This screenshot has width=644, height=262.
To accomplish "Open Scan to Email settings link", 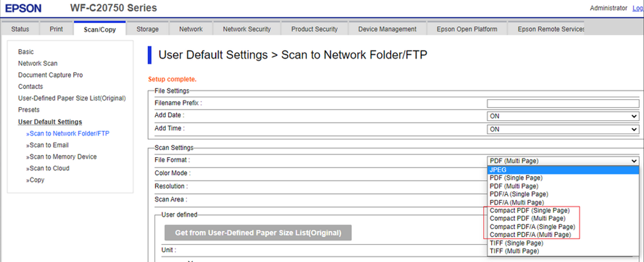I will pos(49,145).
